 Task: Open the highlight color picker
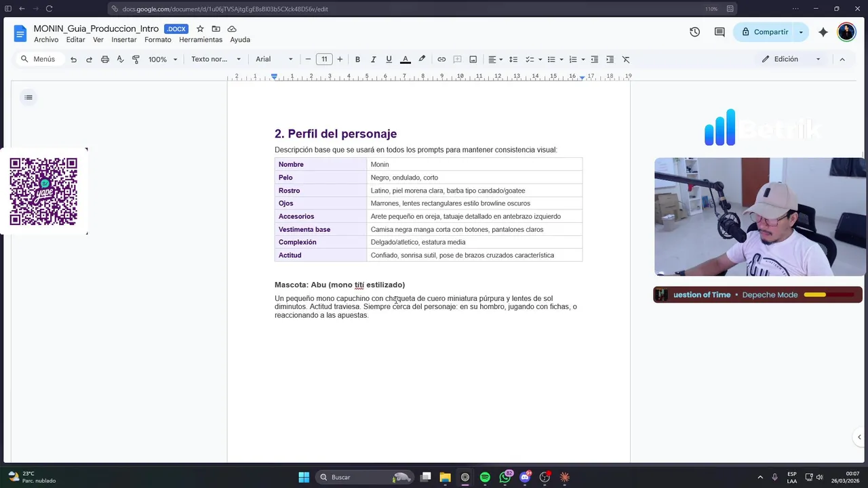click(x=422, y=60)
